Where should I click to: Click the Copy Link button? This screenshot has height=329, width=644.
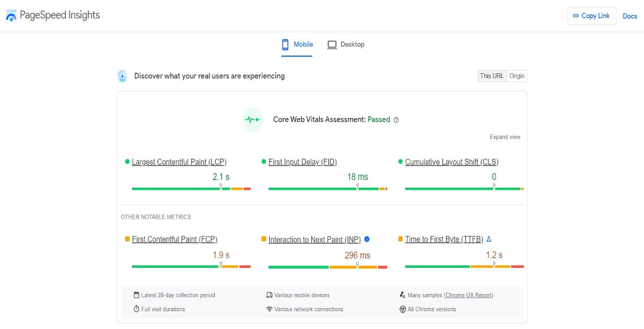(591, 16)
